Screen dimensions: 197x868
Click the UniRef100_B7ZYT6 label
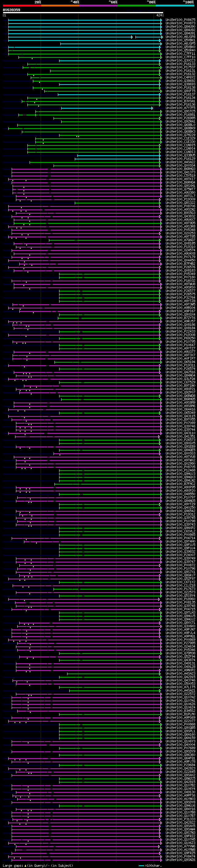(x=180, y=318)
